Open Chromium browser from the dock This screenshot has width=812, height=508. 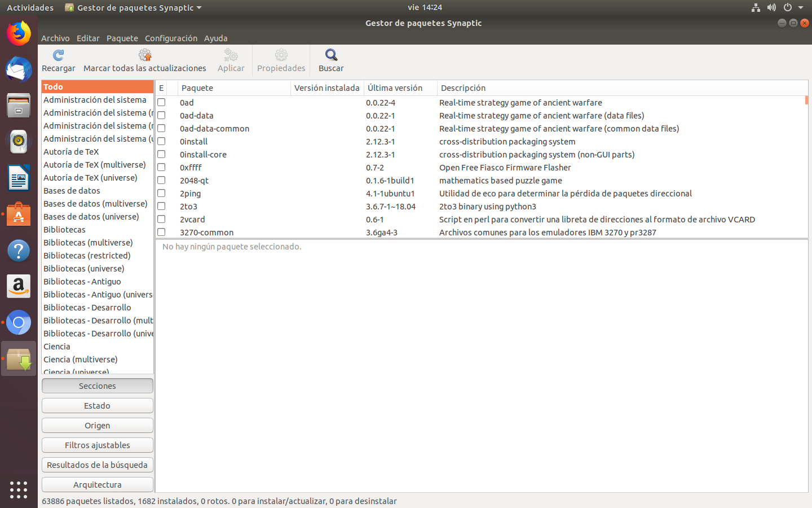[19, 322]
